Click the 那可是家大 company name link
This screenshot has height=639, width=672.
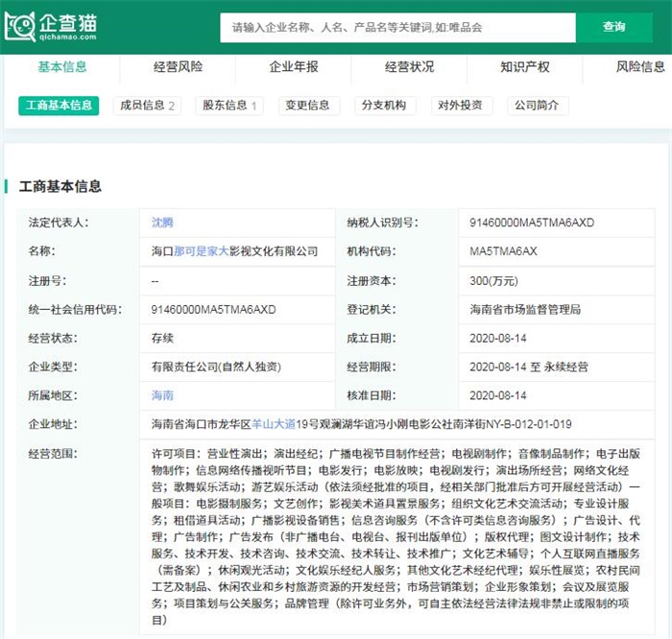pyautogui.click(x=201, y=251)
